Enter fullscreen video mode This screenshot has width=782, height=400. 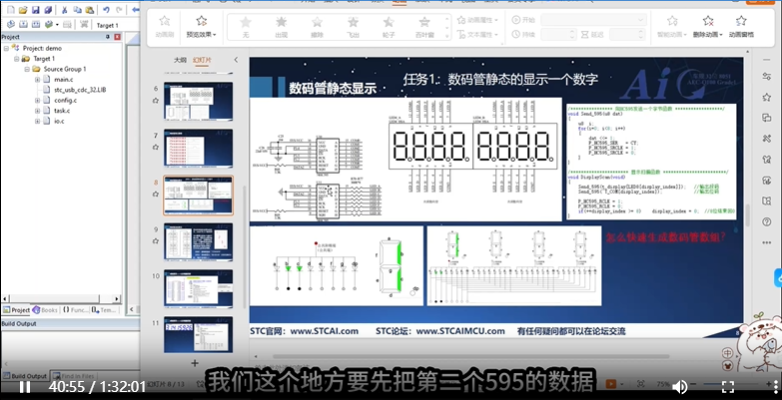tap(728, 387)
